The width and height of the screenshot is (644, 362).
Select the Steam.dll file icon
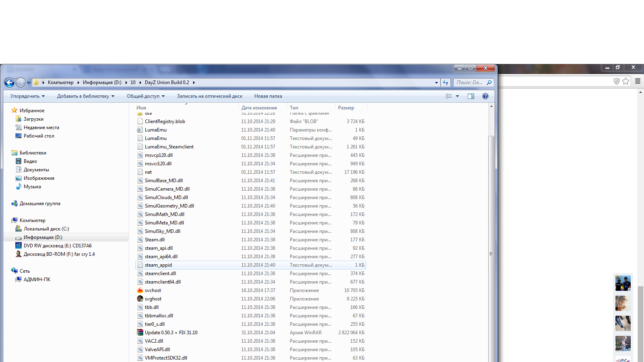point(140,240)
